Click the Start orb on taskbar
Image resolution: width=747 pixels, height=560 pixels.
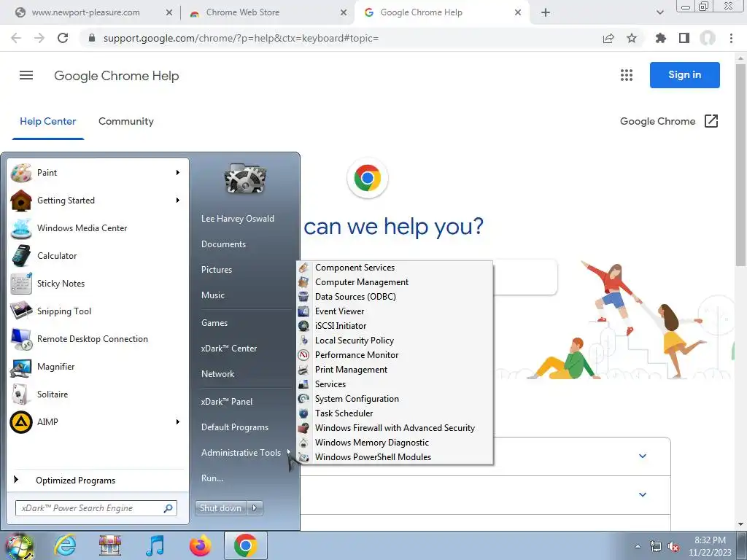[x=19, y=546]
